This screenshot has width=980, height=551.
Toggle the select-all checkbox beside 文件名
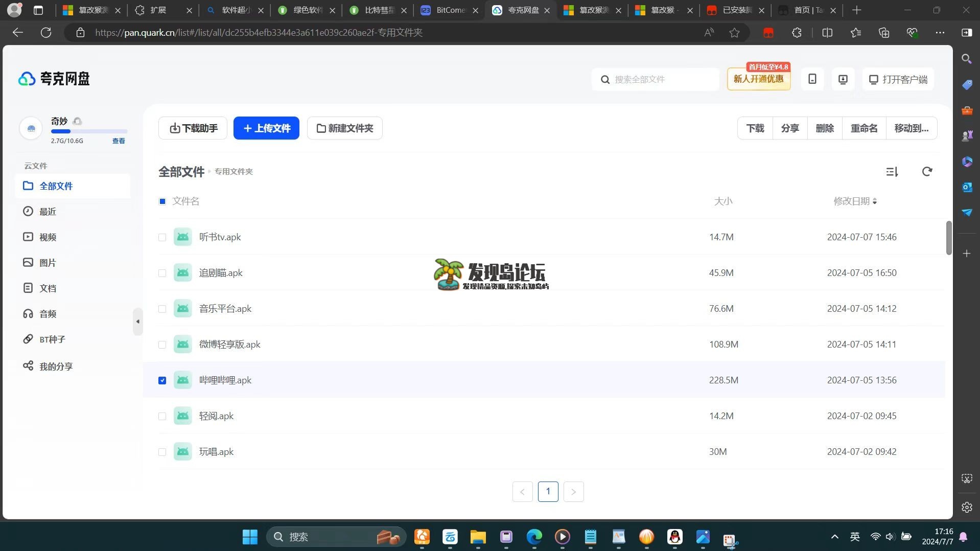click(x=162, y=201)
